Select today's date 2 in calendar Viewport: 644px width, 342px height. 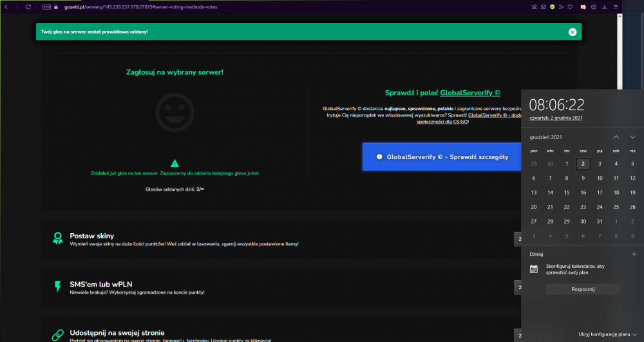(583, 164)
